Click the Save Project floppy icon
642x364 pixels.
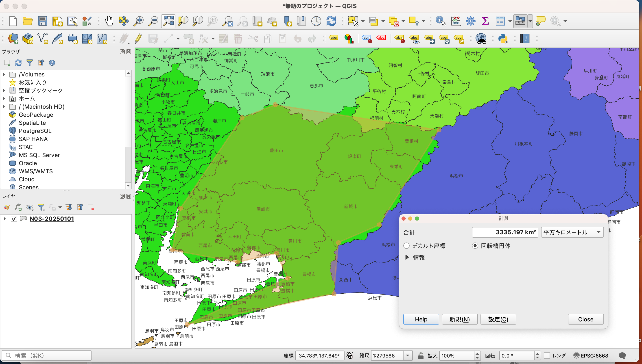43,21
